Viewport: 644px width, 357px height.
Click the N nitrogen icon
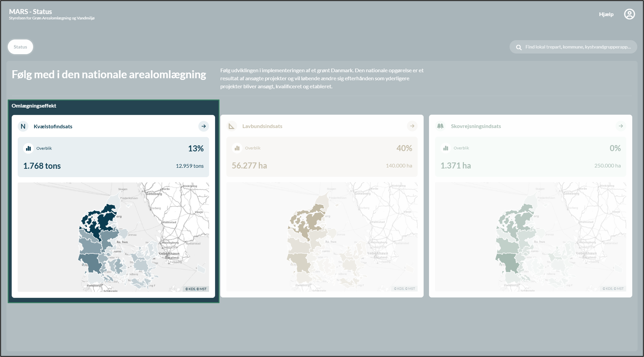[x=23, y=126]
